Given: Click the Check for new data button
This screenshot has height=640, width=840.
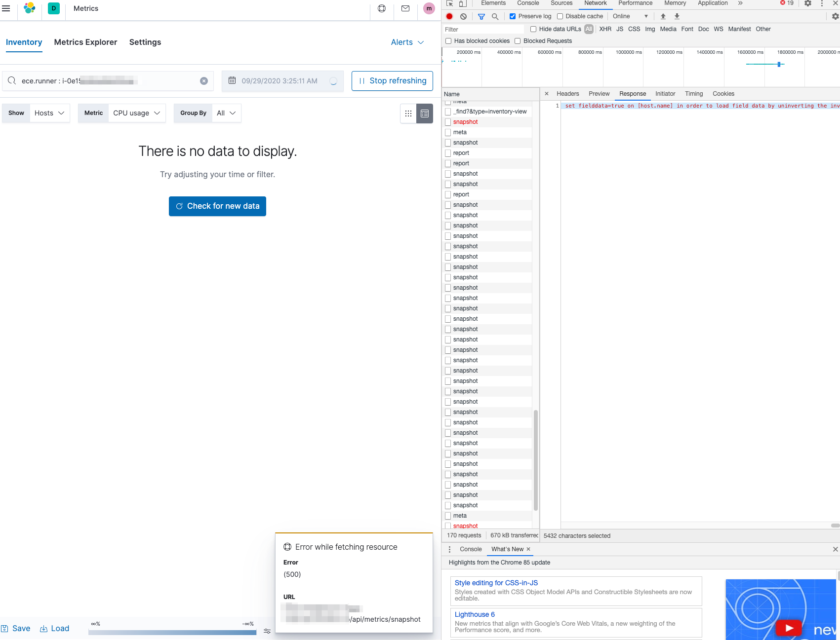Looking at the screenshot, I should coord(217,206).
